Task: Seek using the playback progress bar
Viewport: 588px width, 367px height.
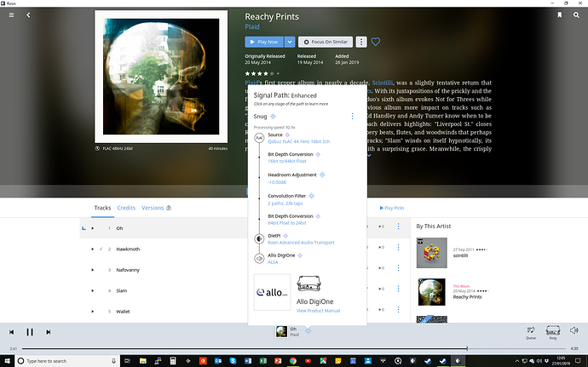Action: coord(294,348)
